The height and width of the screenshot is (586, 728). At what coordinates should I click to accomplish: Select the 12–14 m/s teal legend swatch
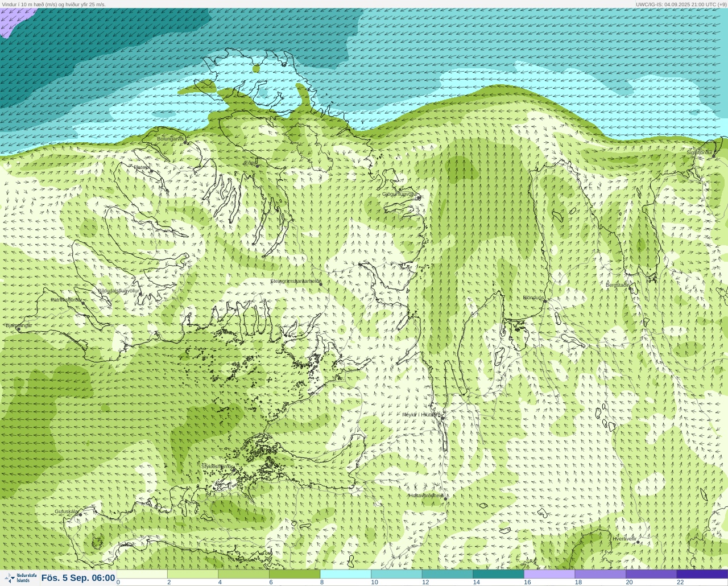447,574
